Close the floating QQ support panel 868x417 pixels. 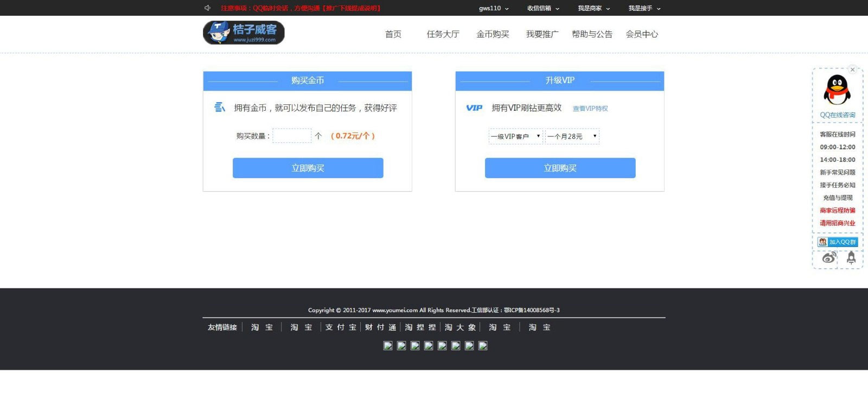tap(852, 69)
